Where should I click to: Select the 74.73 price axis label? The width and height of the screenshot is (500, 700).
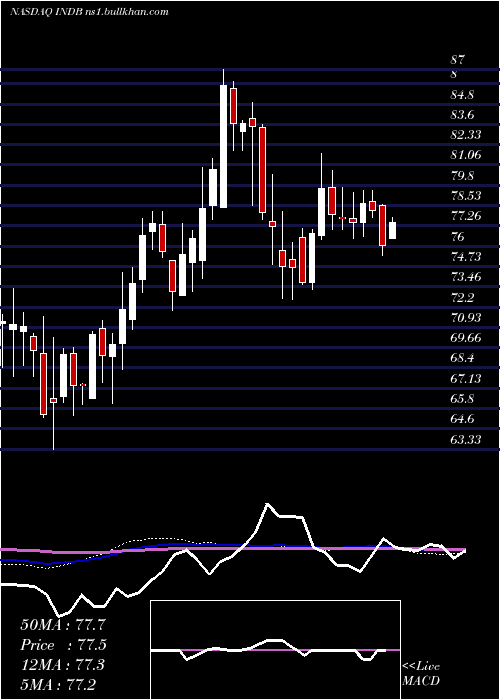(466, 256)
